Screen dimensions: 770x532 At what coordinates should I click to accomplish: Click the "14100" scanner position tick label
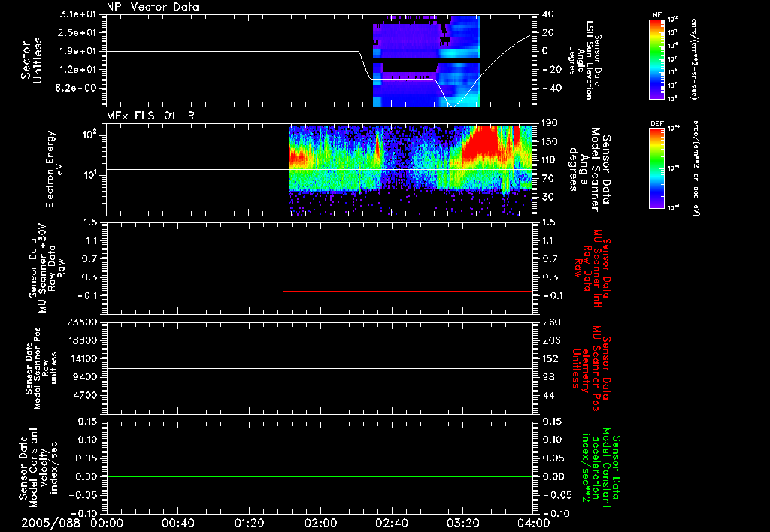pyautogui.click(x=82, y=358)
